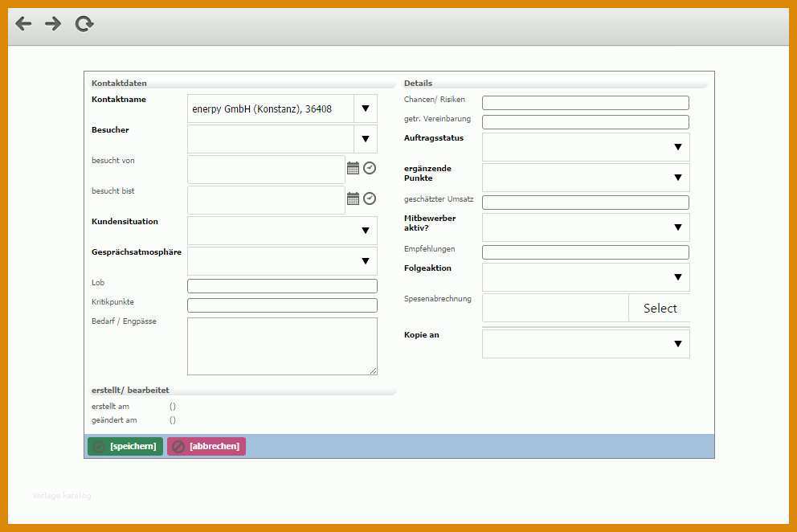Click the Details section heading
This screenshot has height=532, width=797.
point(418,83)
